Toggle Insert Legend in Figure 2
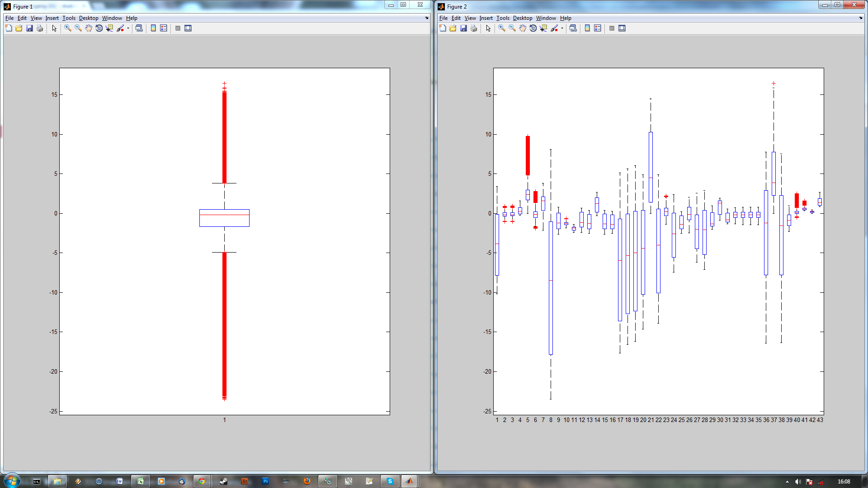Image resolution: width=868 pixels, height=488 pixels. pyautogui.click(x=598, y=28)
